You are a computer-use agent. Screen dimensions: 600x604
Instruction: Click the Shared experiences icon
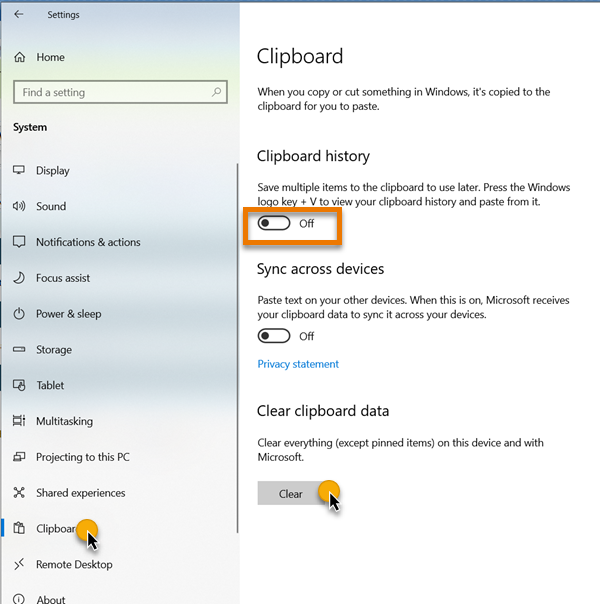click(19, 492)
